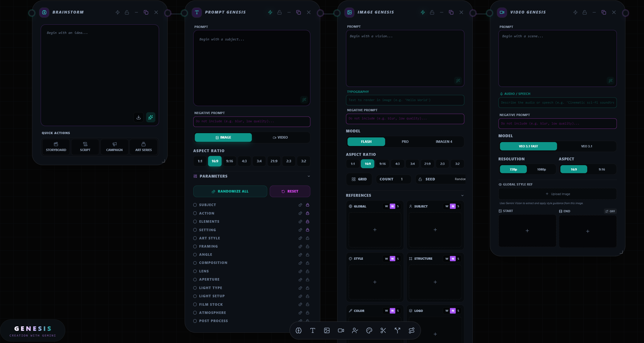Click the scissors icon in bottom toolbar
Image resolution: width=644 pixels, height=343 pixels.
[x=383, y=331]
